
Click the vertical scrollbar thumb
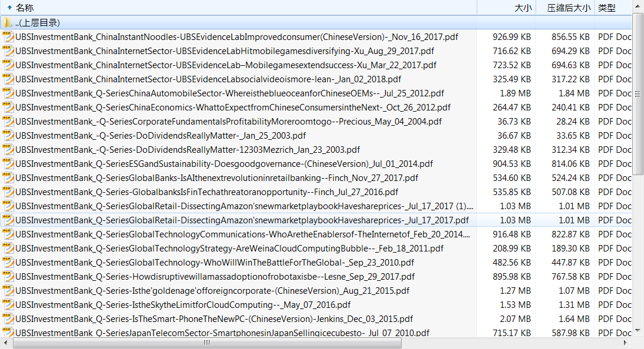[638, 94]
